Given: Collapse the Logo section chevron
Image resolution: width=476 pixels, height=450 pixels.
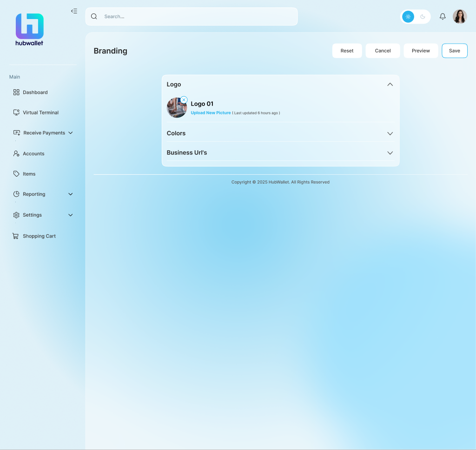Looking at the screenshot, I should click(390, 85).
